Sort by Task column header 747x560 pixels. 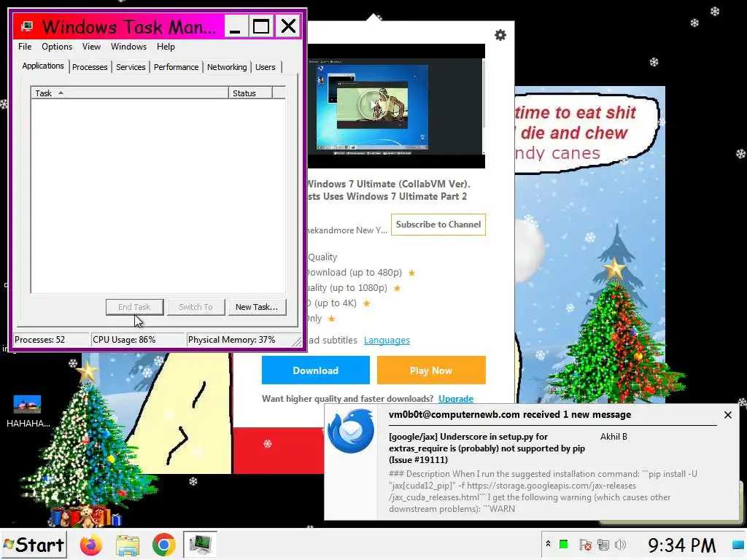[x=130, y=93]
